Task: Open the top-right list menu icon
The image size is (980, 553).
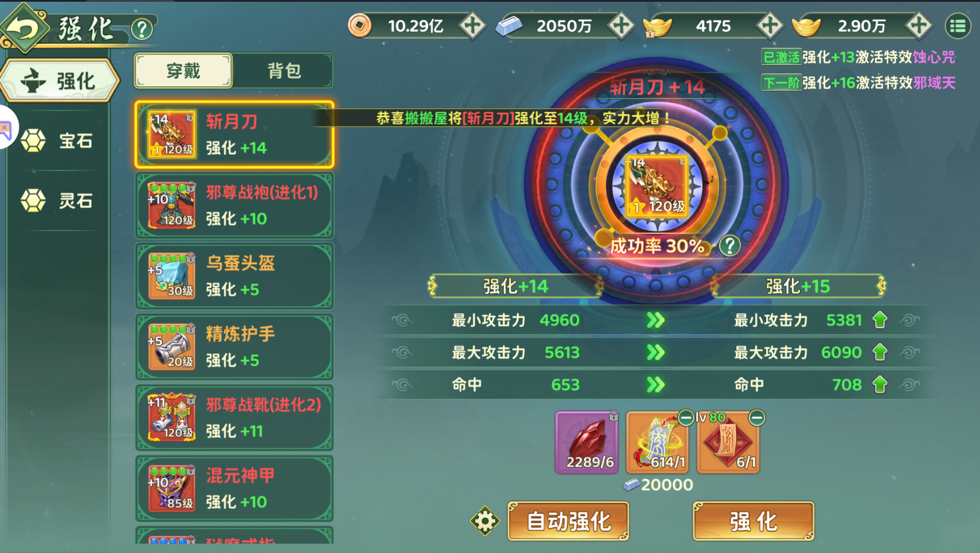Action: [x=958, y=26]
